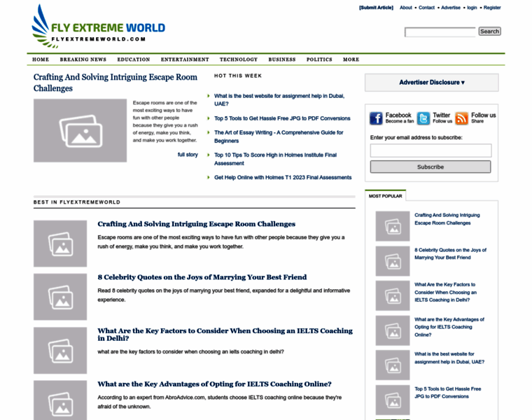This screenshot has width=532, height=420.
Task: Click Most Popular thumbnail for IELTS Coaching in Delhi
Action: [x=393, y=295]
